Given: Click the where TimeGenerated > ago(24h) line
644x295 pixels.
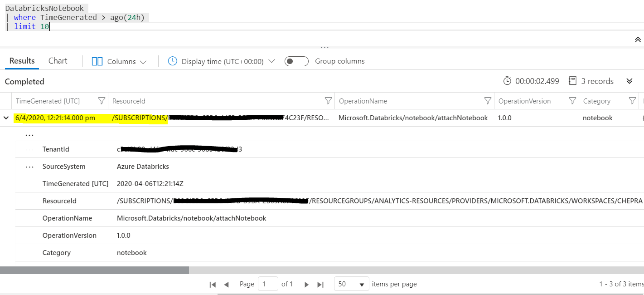Looking at the screenshot, I should [x=79, y=17].
